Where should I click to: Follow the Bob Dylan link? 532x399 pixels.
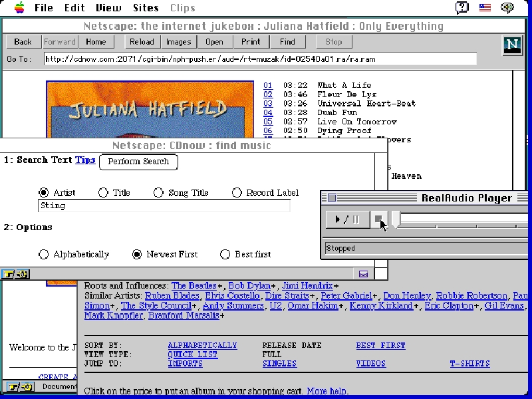(x=250, y=286)
